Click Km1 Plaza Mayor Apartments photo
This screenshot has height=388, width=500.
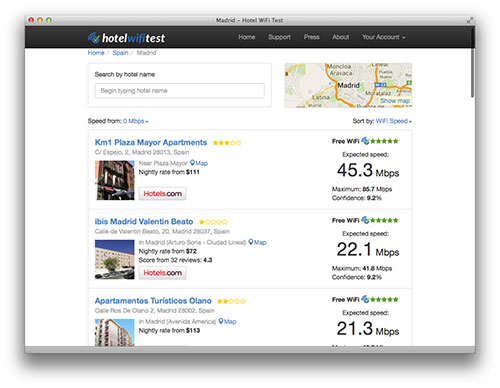click(x=115, y=180)
